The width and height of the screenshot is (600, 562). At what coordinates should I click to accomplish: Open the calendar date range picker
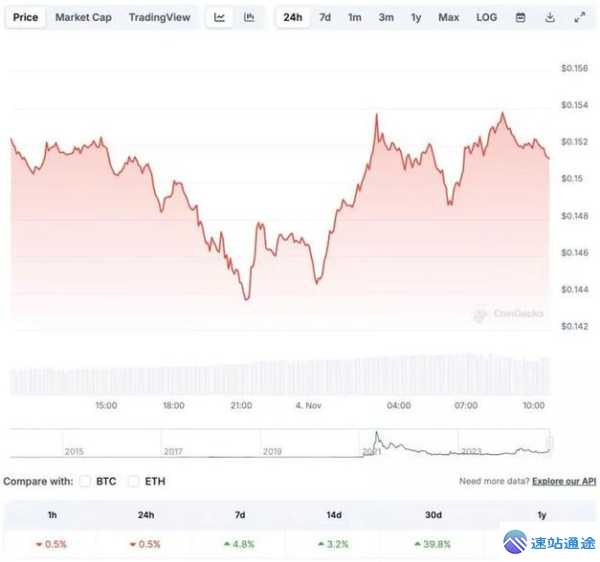(520, 17)
